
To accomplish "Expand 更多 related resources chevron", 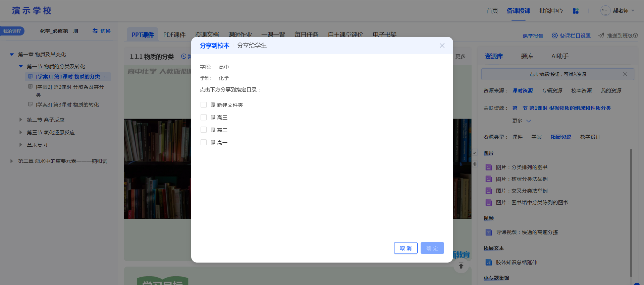I will point(529,121).
